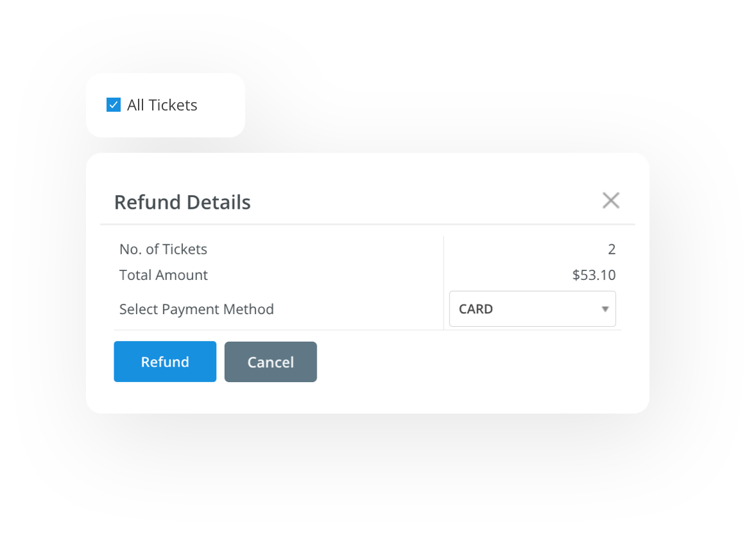Click the $53.10 total amount value
The width and height of the screenshot is (756, 533).
point(594,275)
